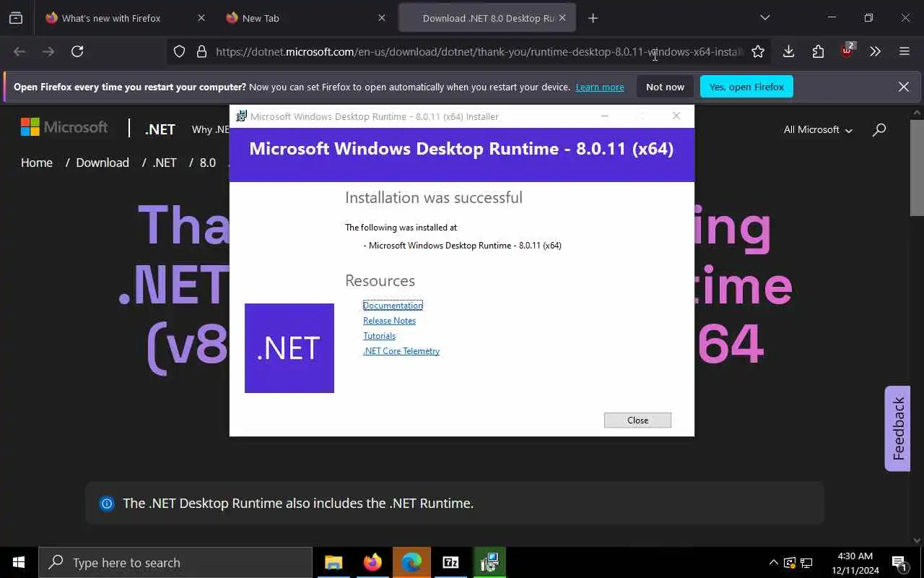Open the Firefox downloads panel
The width and height of the screenshot is (924, 578).
789,51
